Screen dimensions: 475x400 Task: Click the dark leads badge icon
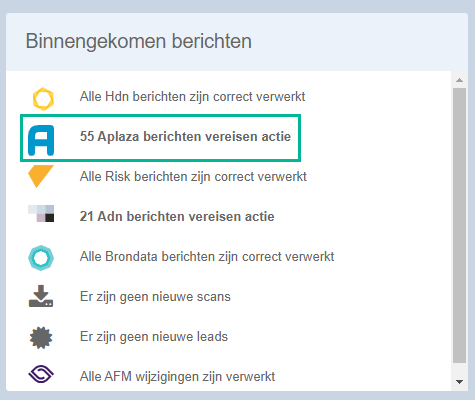click(x=41, y=337)
